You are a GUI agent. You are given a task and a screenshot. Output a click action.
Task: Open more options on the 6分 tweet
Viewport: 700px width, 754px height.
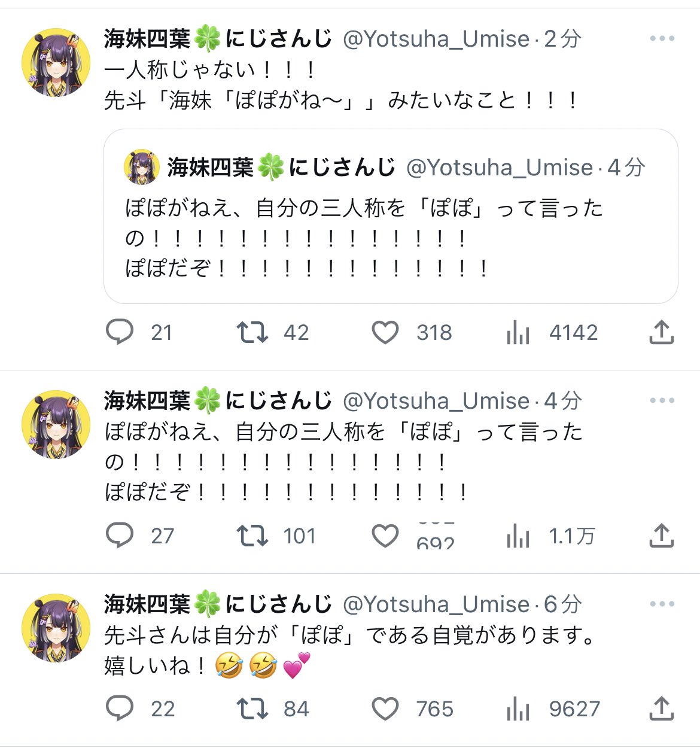click(662, 604)
